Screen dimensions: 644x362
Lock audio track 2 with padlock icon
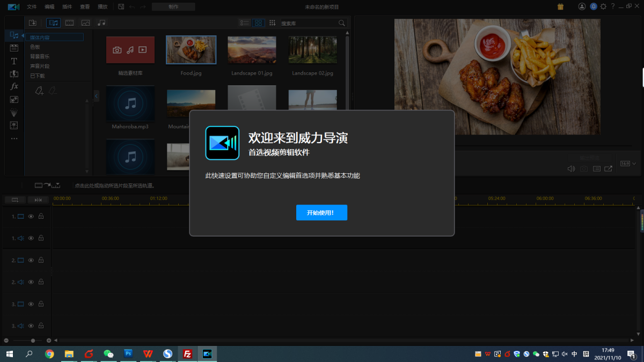pyautogui.click(x=41, y=282)
